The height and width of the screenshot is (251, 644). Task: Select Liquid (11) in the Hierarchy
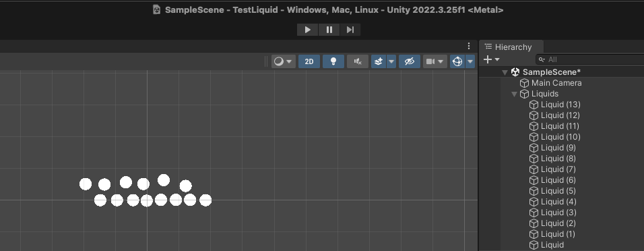point(560,126)
